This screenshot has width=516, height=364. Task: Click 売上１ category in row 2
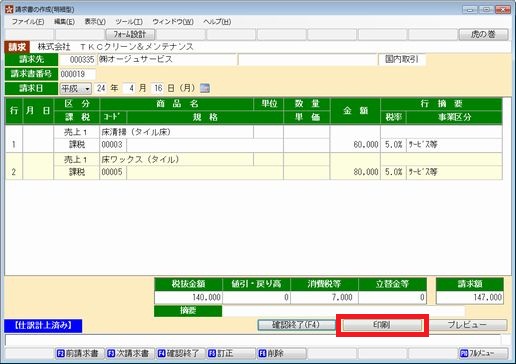[x=76, y=159]
